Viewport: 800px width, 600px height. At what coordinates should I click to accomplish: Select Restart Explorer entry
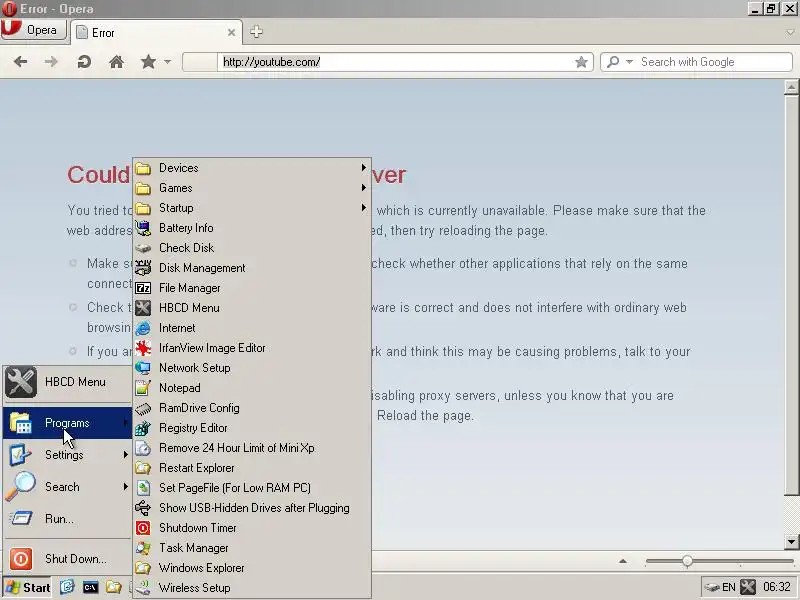(x=252, y=468)
